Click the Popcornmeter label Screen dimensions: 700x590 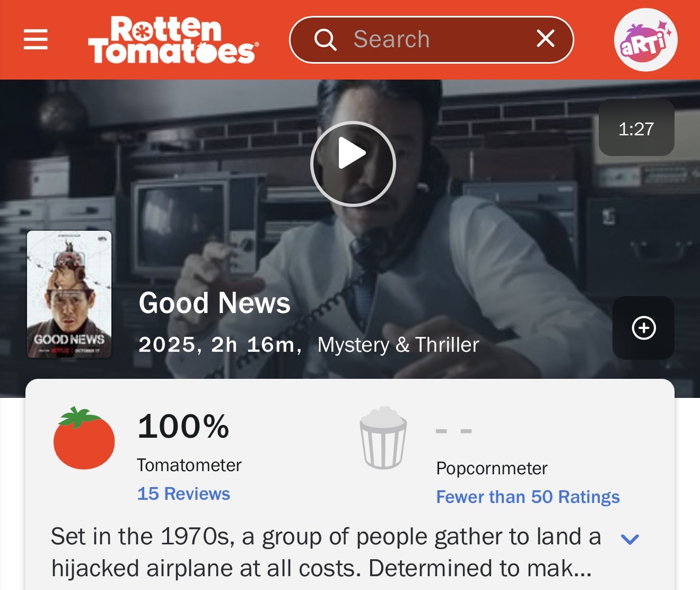(x=492, y=468)
